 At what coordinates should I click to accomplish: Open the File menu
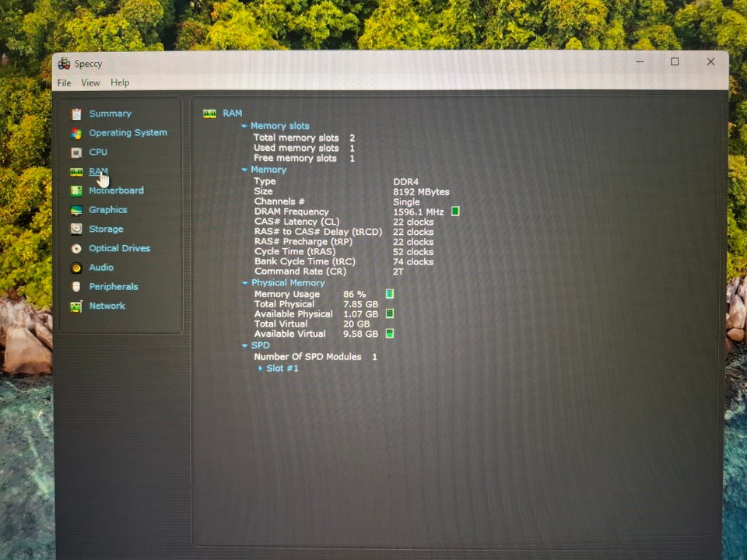(64, 83)
